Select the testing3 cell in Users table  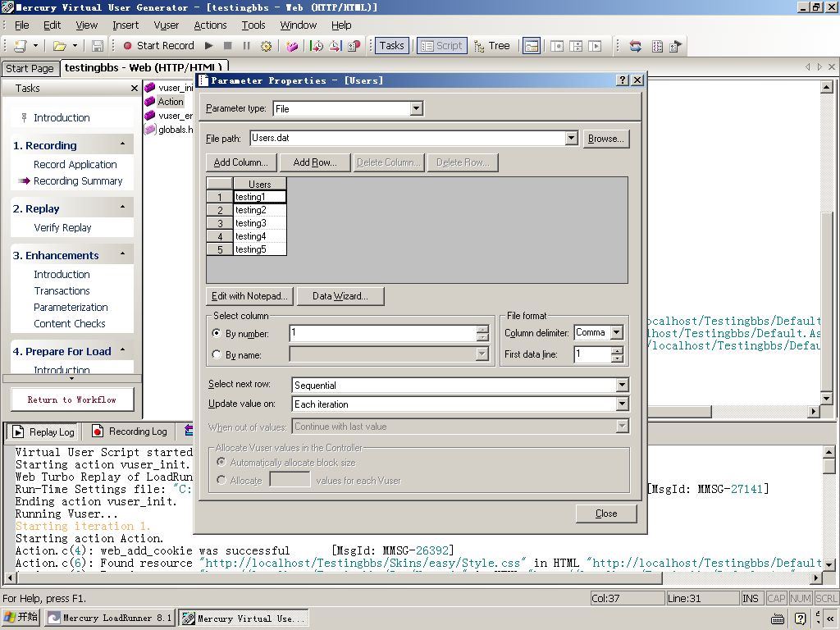[x=260, y=223]
